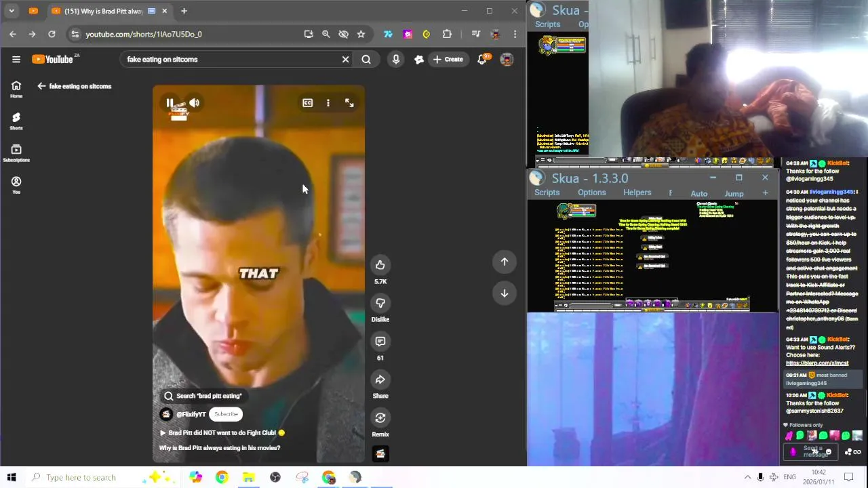This screenshot has width=868, height=488.
Task: Go back to fake eating on sitcoms results
Action: [41, 86]
